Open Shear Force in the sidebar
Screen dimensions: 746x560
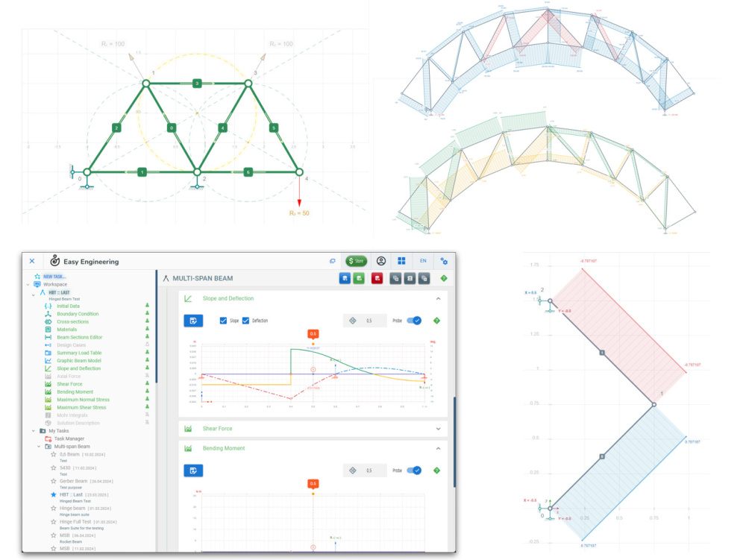(69, 384)
